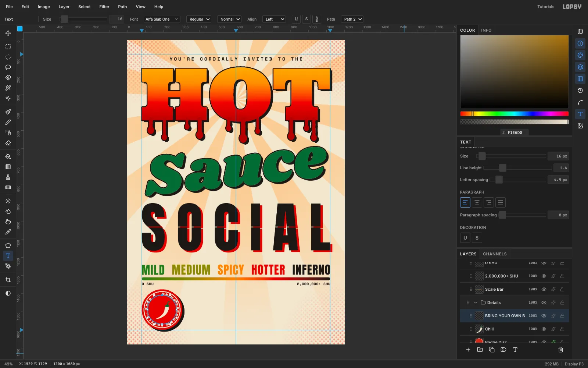
Task: Select the Gradient tool
Action: coord(8,167)
